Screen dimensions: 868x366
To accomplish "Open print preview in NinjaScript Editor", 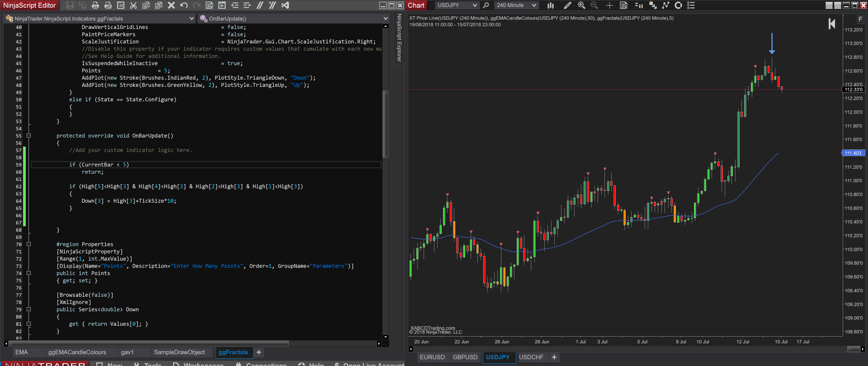I will (108, 5).
